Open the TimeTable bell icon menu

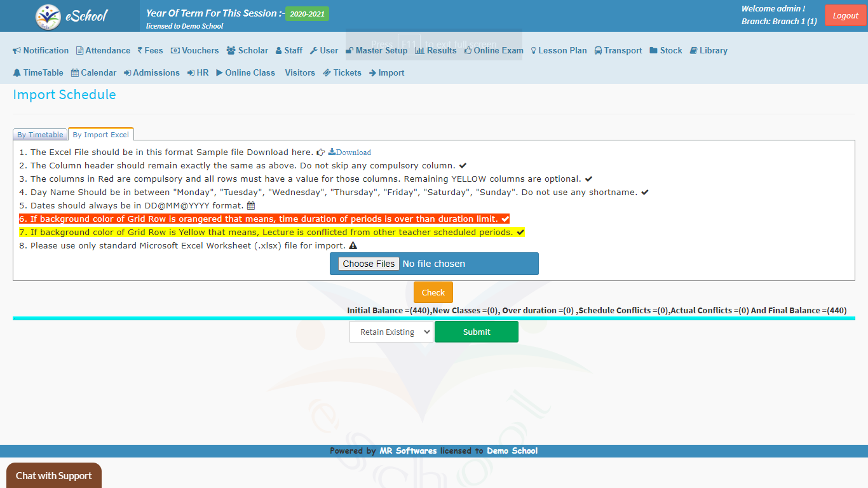(17, 73)
